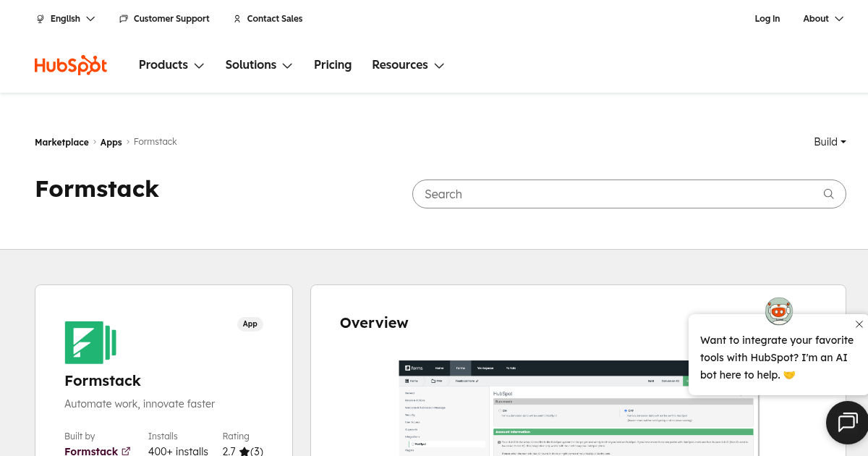
Task: Focus the marketplace Search field
Action: (629, 194)
